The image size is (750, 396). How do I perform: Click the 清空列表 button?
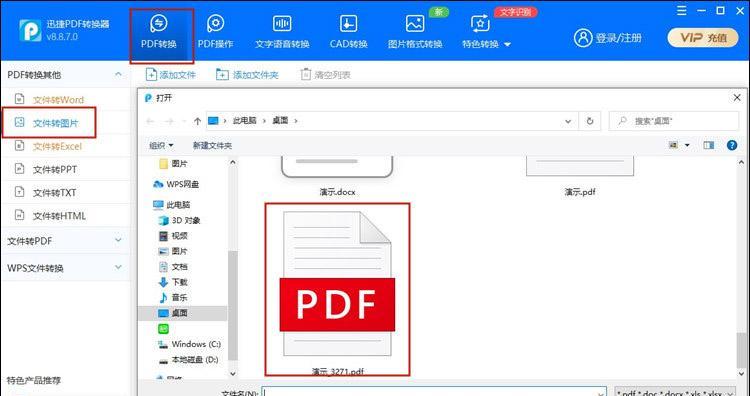point(325,75)
